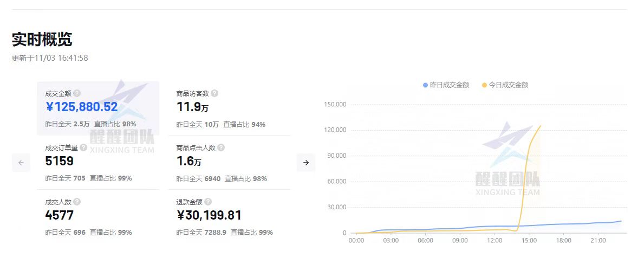Click 昨日全天 696 under 成交人数
The width and height of the screenshot is (644, 270).
(66, 233)
